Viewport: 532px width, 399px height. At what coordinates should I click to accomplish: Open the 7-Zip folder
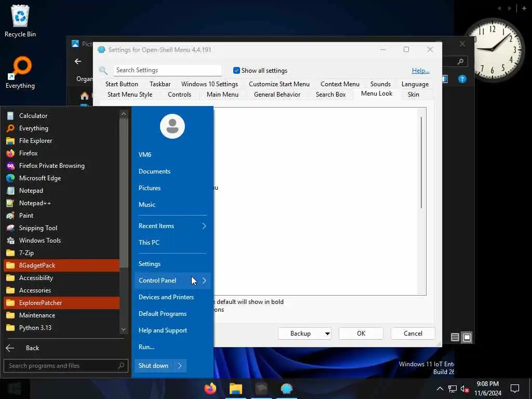point(61,253)
